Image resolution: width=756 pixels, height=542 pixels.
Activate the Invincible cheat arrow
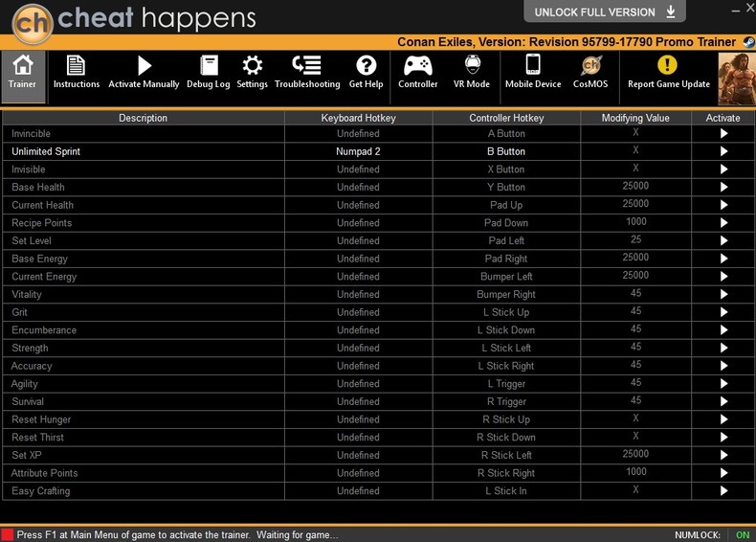(x=723, y=134)
